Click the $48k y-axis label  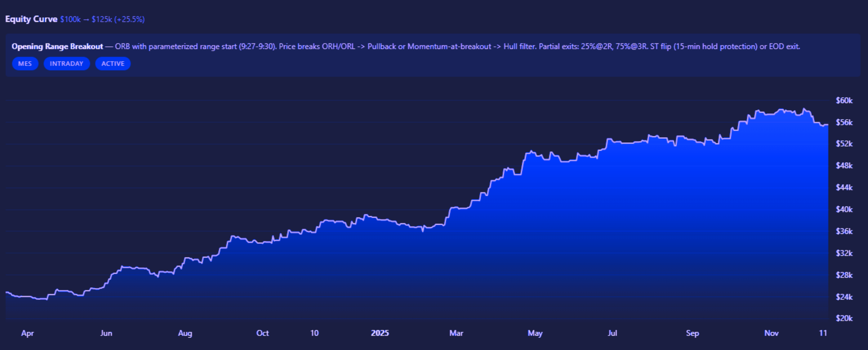point(844,165)
